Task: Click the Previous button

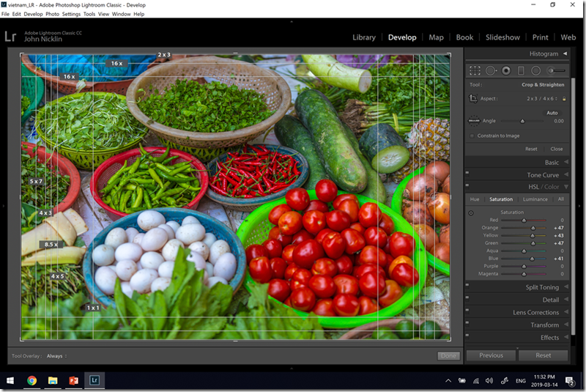Action: click(491, 355)
